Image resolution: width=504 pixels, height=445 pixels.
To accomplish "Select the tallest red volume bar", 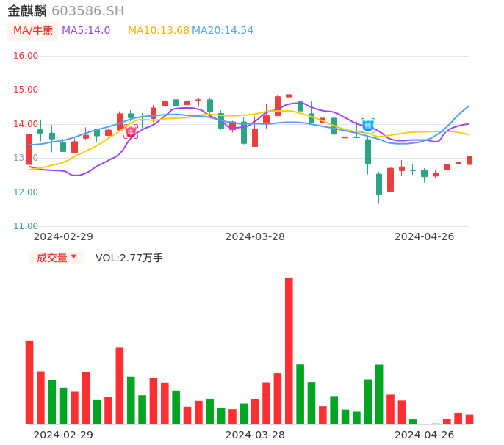I will point(289,350).
